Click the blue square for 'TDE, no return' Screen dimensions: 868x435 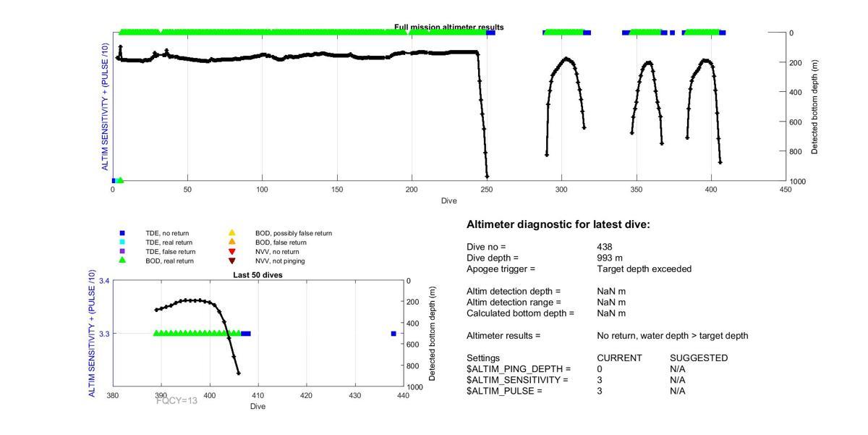(122, 233)
